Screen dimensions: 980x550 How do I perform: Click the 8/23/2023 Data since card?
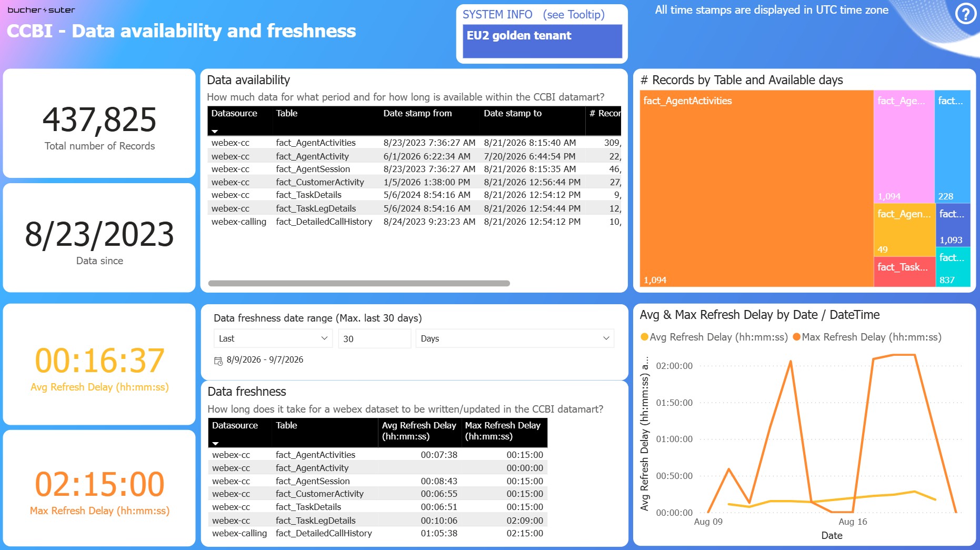coord(99,238)
